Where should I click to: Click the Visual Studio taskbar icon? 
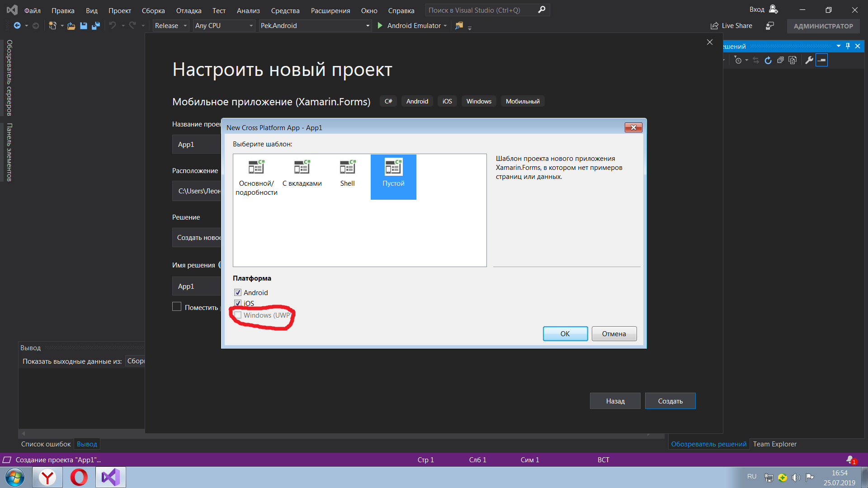(x=111, y=477)
